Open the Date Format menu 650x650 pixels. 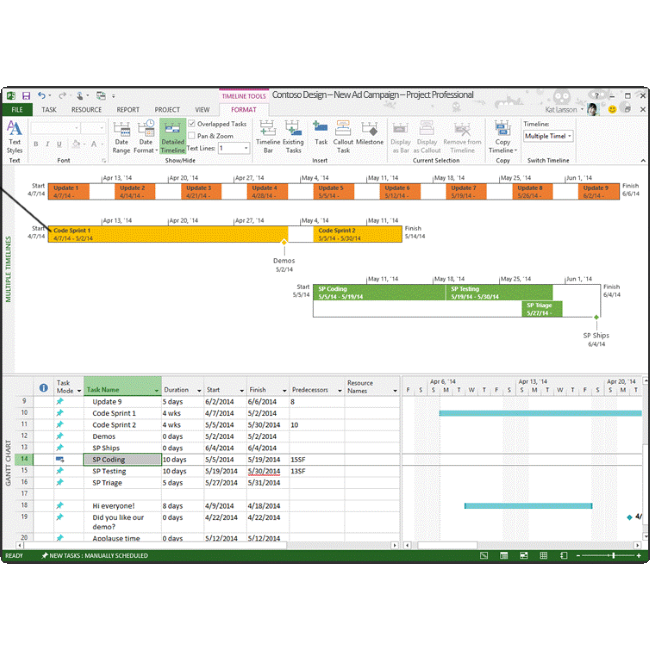pyautogui.click(x=146, y=137)
